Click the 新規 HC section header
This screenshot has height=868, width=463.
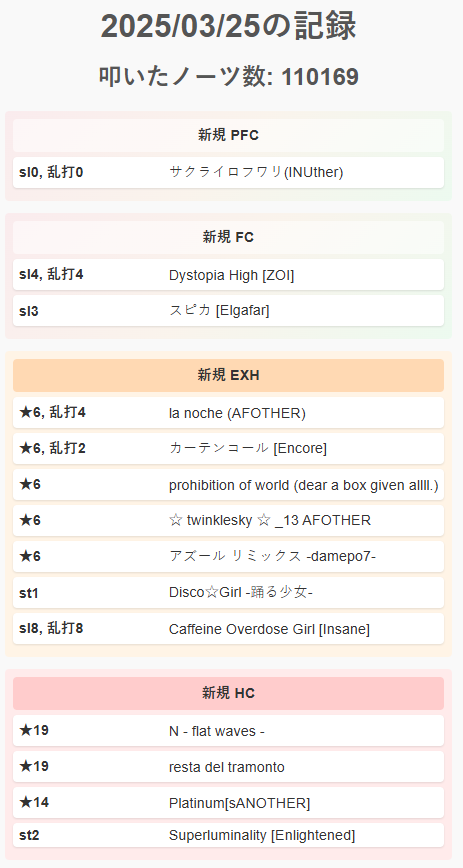(x=228, y=693)
